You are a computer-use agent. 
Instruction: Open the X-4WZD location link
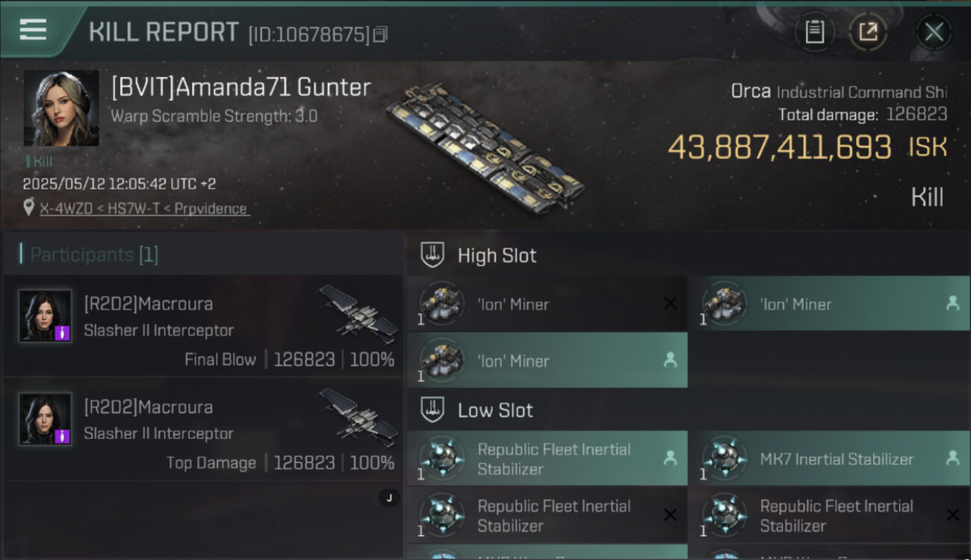tap(143, 209)
